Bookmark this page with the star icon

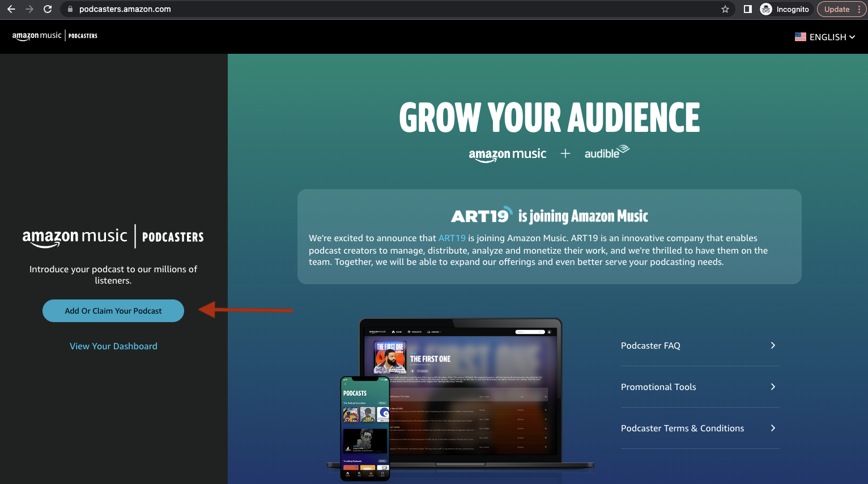pos(725,9)
